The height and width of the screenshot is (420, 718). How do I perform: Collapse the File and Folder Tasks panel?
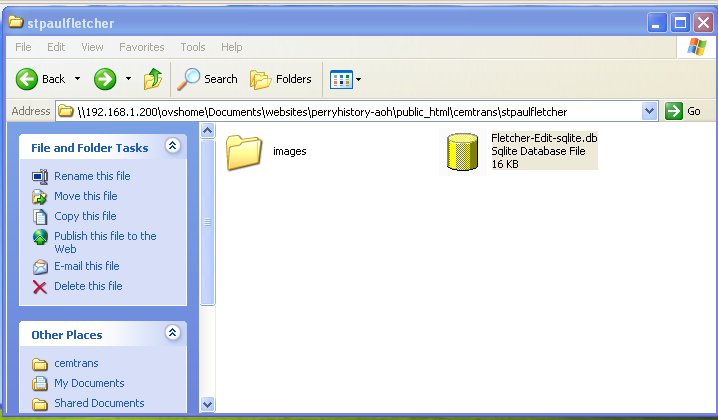point(173,146)
